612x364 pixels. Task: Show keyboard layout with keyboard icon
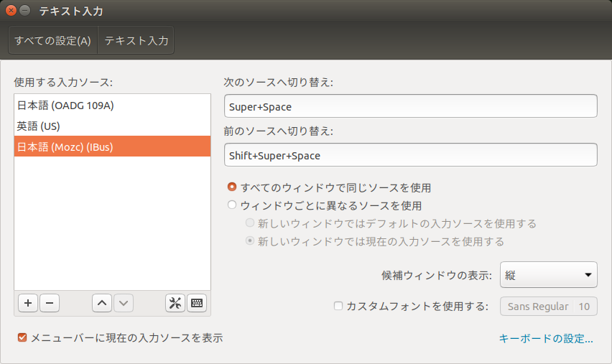197,303
